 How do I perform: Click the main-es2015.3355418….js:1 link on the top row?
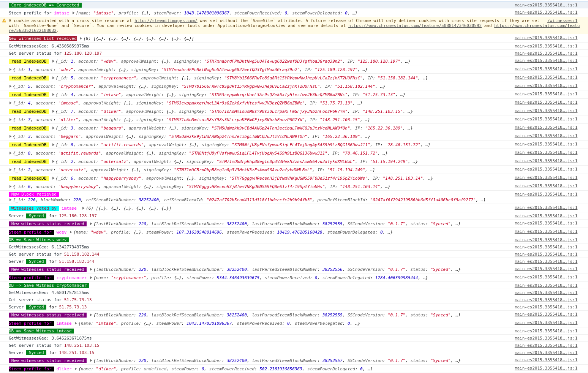click(546, 5)
